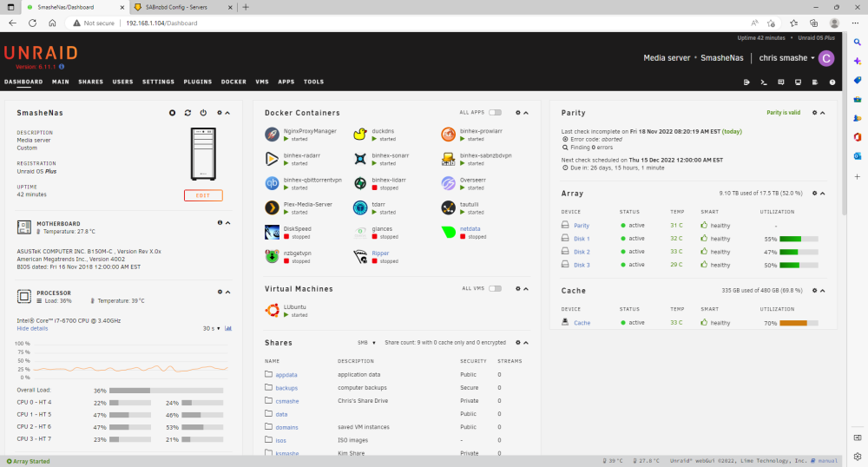This screenshot has height=467, width=868.
Task: Open the Parity device link
Action: pos(582,226)
